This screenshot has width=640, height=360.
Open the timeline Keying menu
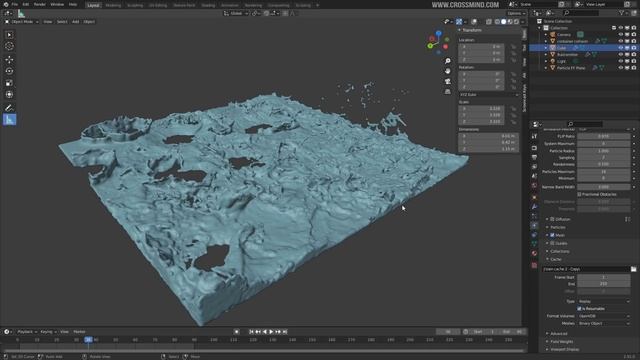pyautogui.click(x=48, y=332)
